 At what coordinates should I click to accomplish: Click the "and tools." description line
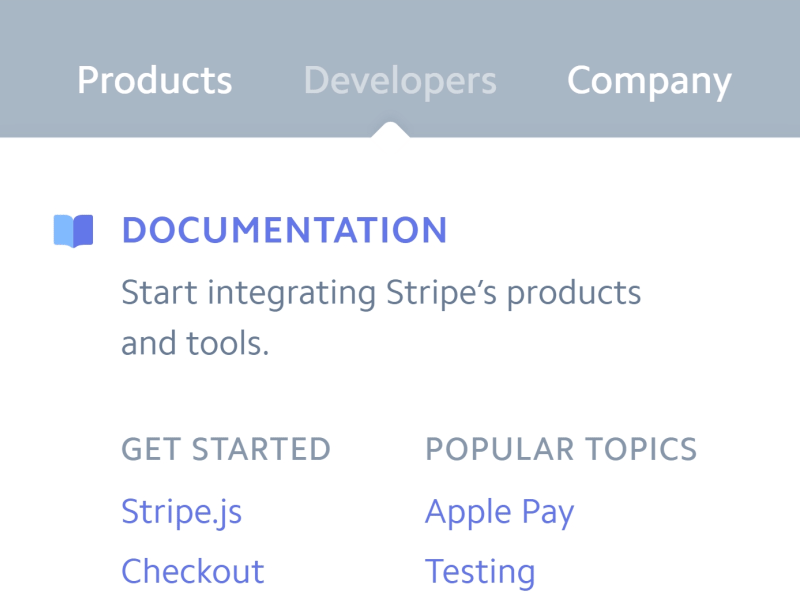coord(195,345)
